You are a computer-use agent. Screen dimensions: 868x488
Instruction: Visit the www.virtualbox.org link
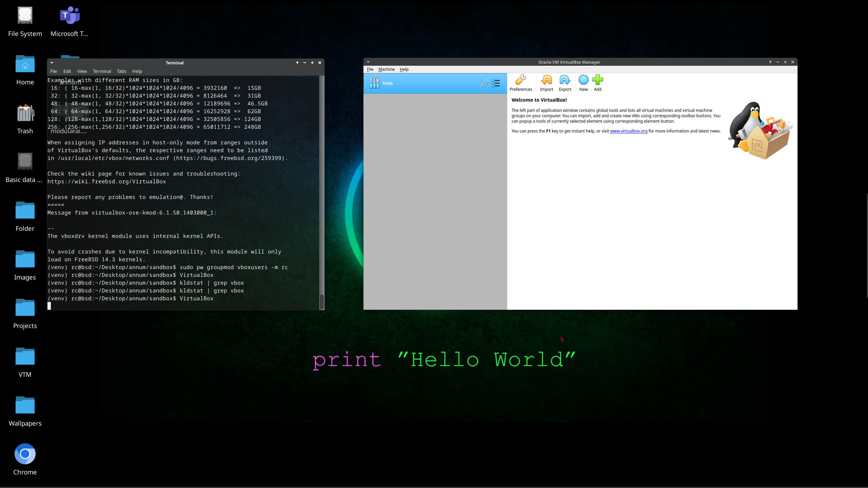[628, 131]
